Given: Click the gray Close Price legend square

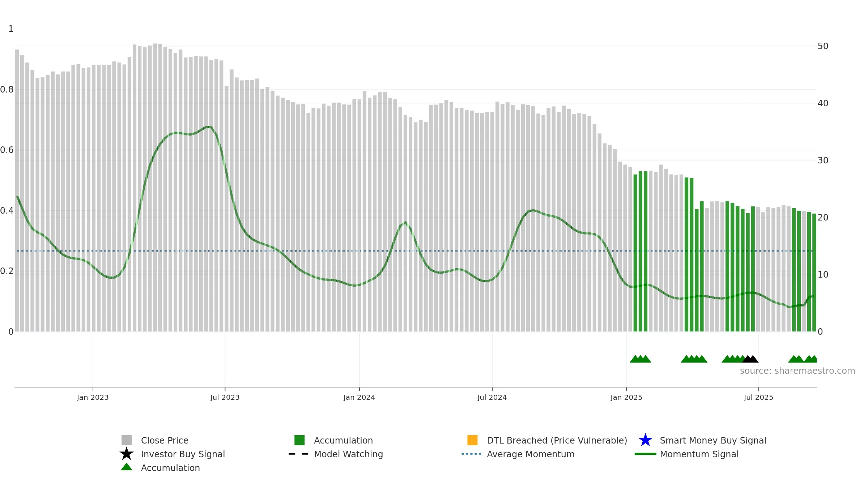Looking at the screenshot, I should [127, 440].
